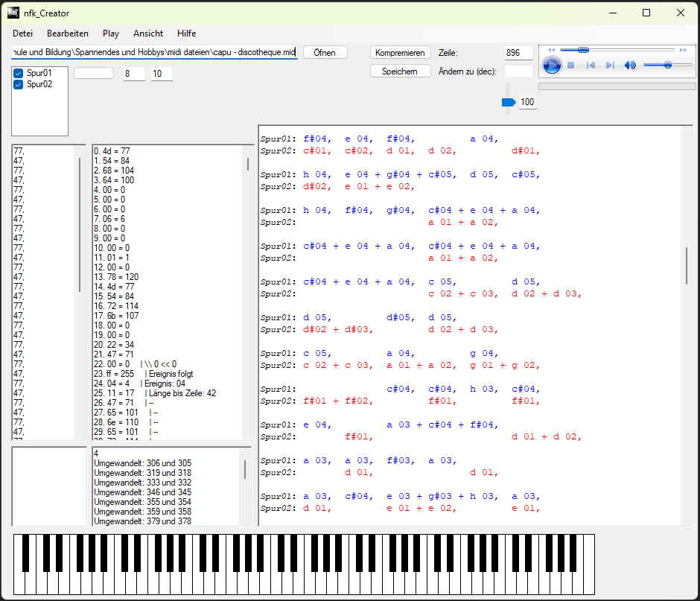This screenshot has height=601, width=700.
Task: Select line '13. 78 = 120' in byte list
Action: (116, 277)
